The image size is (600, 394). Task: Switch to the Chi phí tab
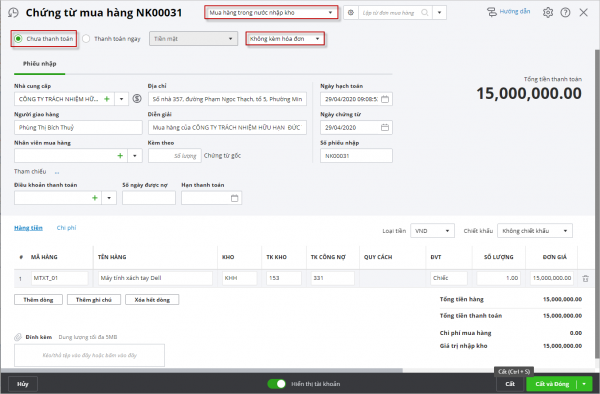(x=67, y=228)
